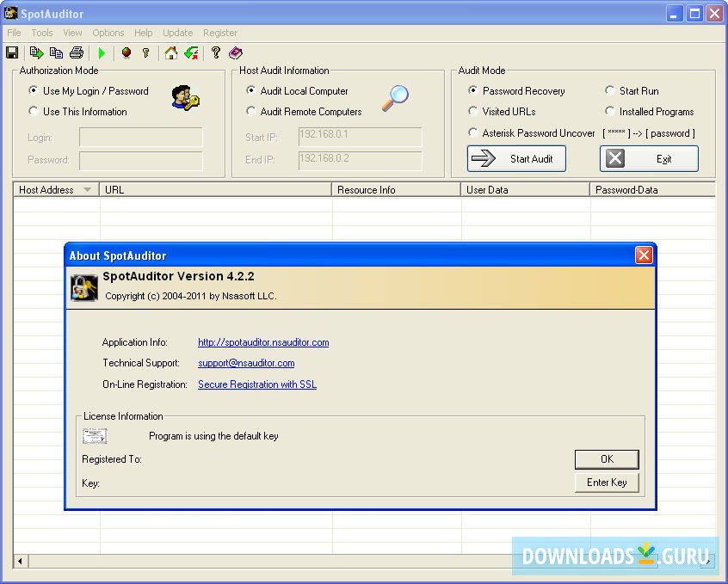Open the Register menu
The width and height of the screenshot is (728, 584).
pos(220,33)
